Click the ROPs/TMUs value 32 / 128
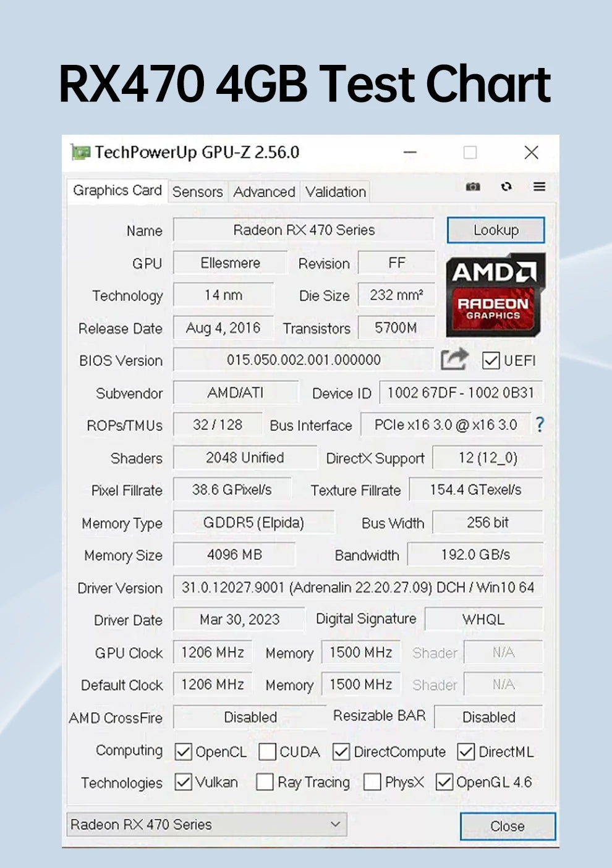This screenshot has width=612, height=868. pos(218,424)
